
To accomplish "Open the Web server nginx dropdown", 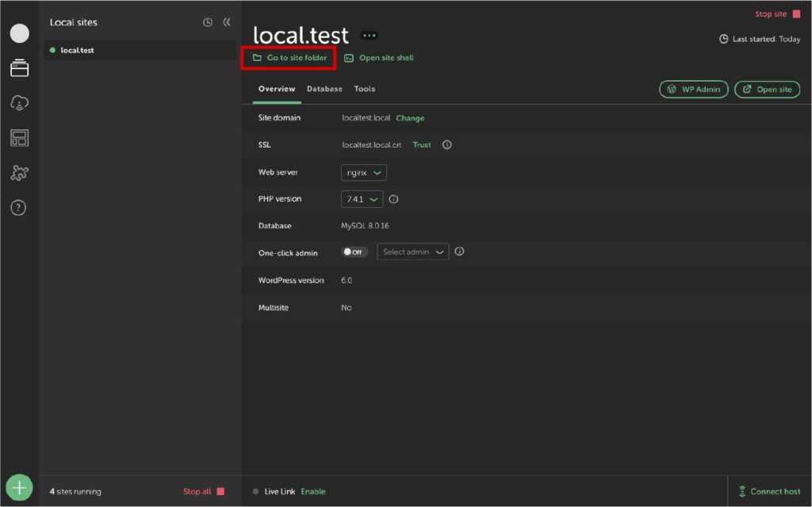I will (364, 172).
